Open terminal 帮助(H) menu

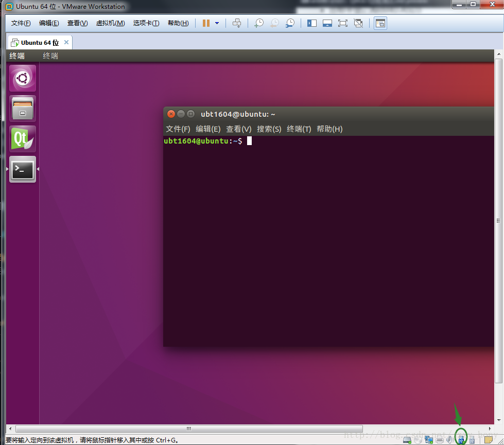pos(329,129)
